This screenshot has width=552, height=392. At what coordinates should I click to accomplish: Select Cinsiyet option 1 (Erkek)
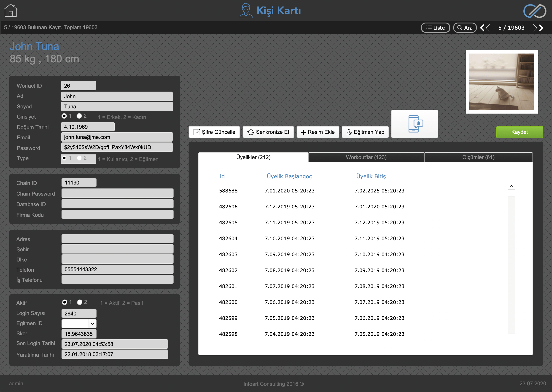pos(64,116)
